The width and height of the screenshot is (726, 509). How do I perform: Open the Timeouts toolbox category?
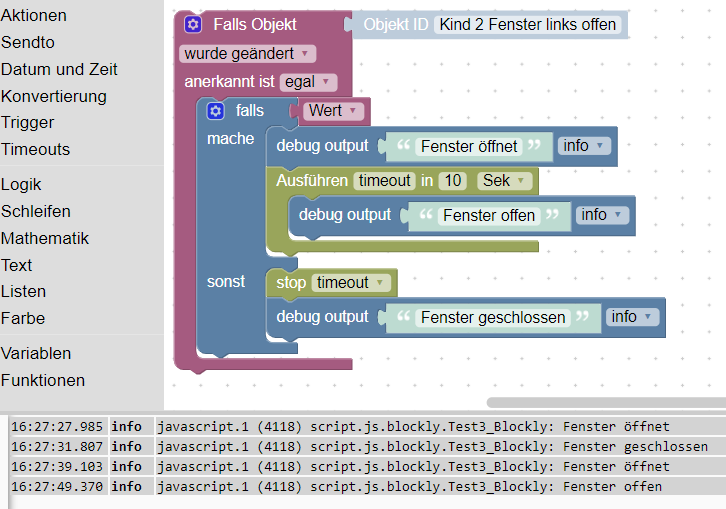pyautogui.click(x=35, y=149)
